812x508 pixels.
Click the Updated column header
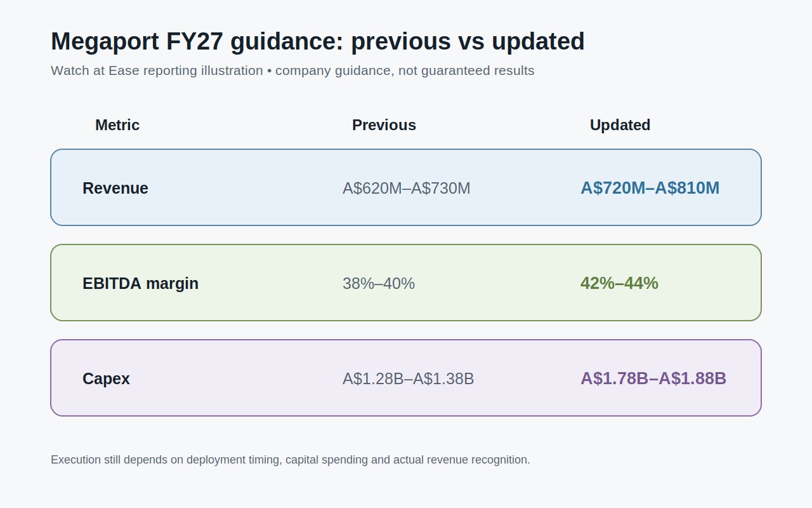(620, 125)
